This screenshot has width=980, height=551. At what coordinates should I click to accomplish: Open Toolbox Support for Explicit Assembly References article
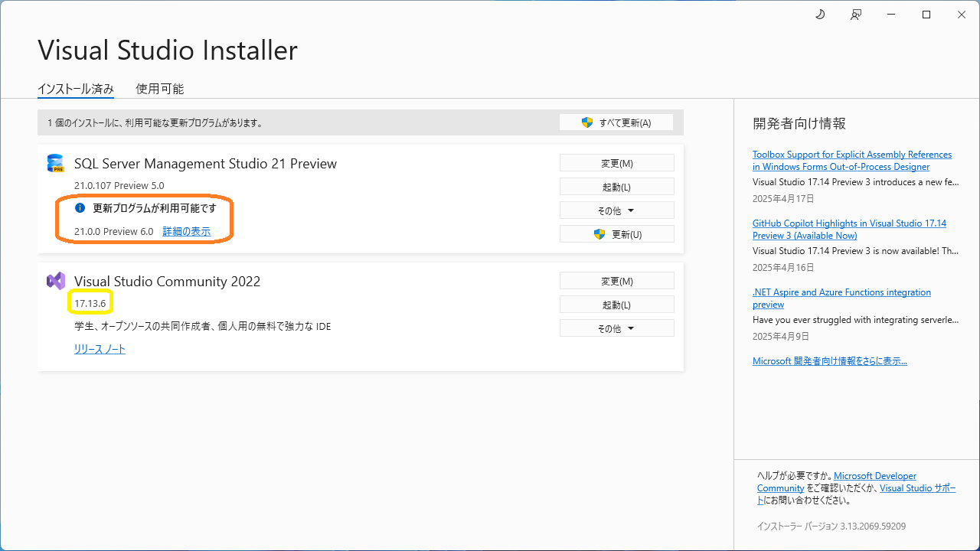point(852,161)
